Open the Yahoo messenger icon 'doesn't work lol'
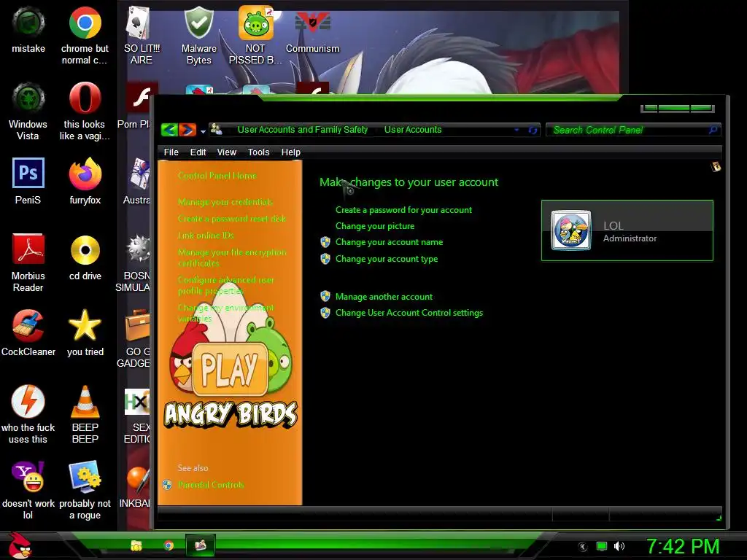Viewport: 747px width, 560px height. 28,490
